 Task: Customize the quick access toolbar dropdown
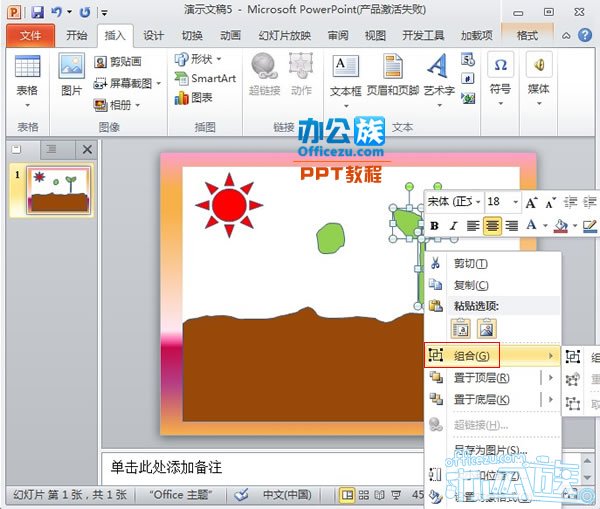104,13
